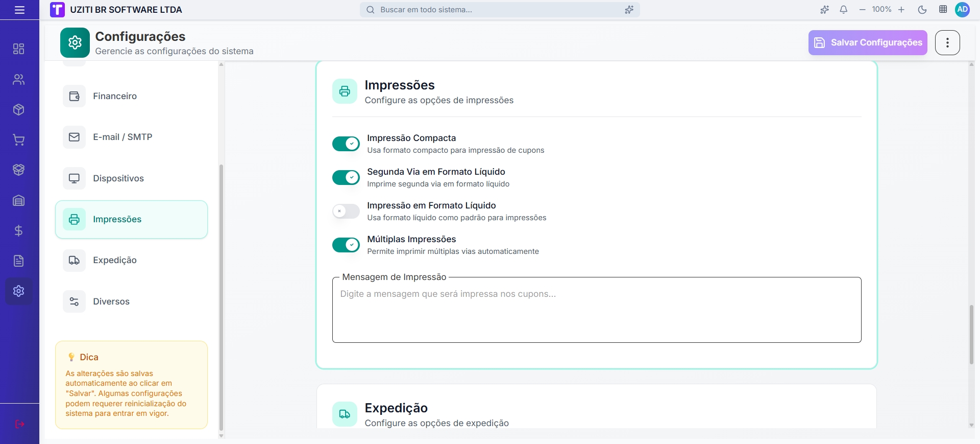980x444 pixels.
Task: Open the product box icon in sidebar
Action: pyautogui.click(x=19, y=109)
